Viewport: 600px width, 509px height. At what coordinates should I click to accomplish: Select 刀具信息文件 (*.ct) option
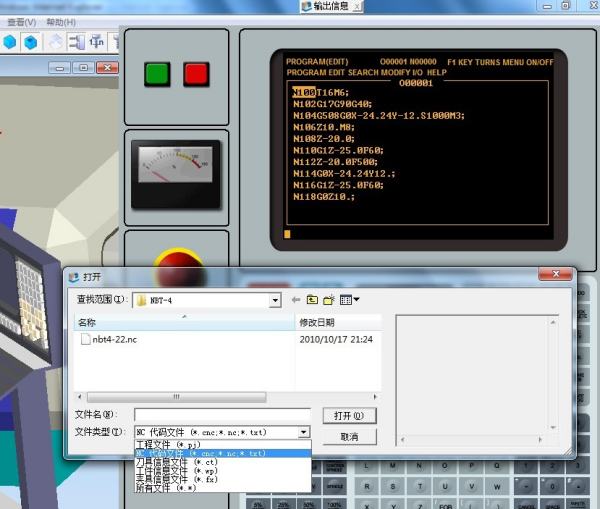point(176,462)
